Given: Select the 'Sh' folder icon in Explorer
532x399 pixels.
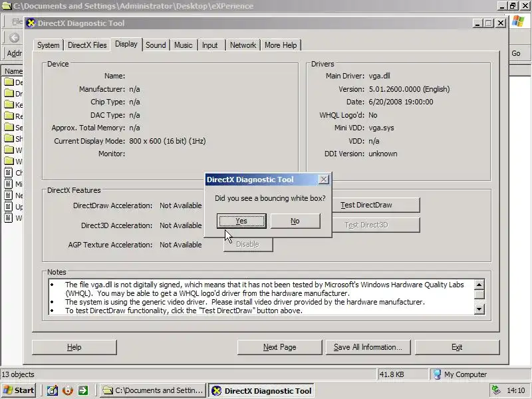Looking at the screenshot, I should coord(9,138).
